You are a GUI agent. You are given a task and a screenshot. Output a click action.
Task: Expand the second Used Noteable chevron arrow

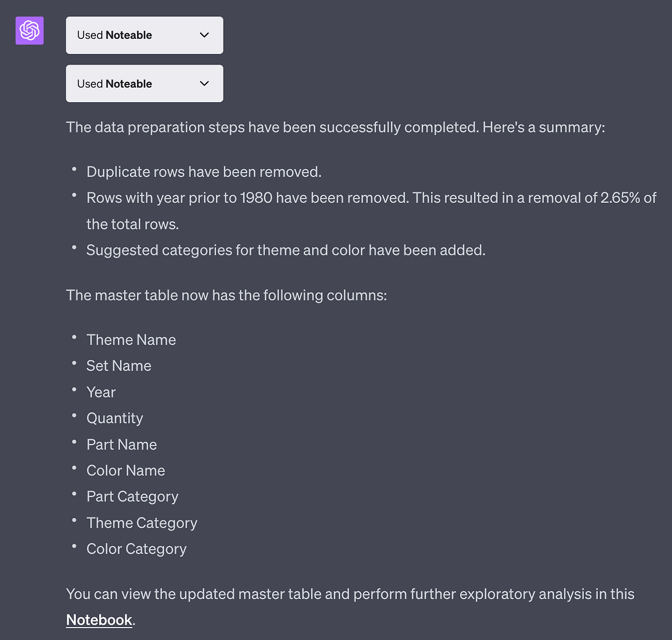(205, 83)
